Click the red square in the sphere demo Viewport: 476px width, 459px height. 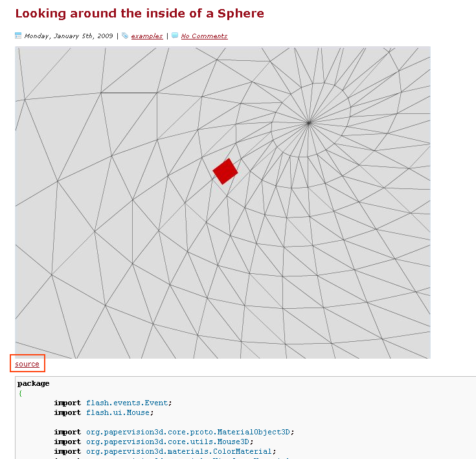[x=225, y=172]
